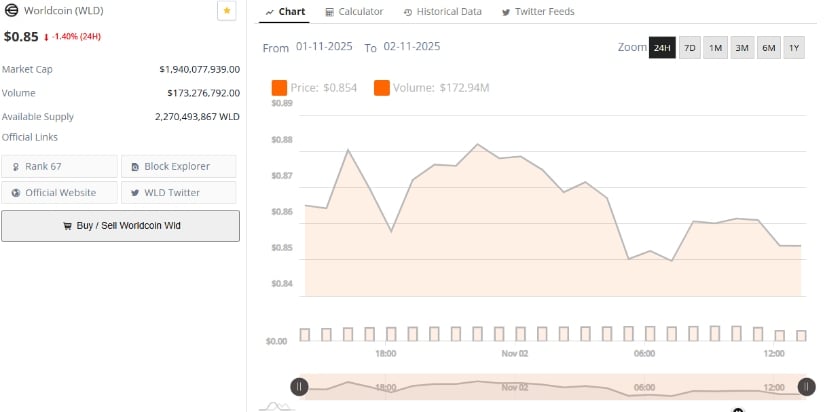Select the 7D zoom range
Image resolution: width=825 pixels, height=412 pixels.
690,48
